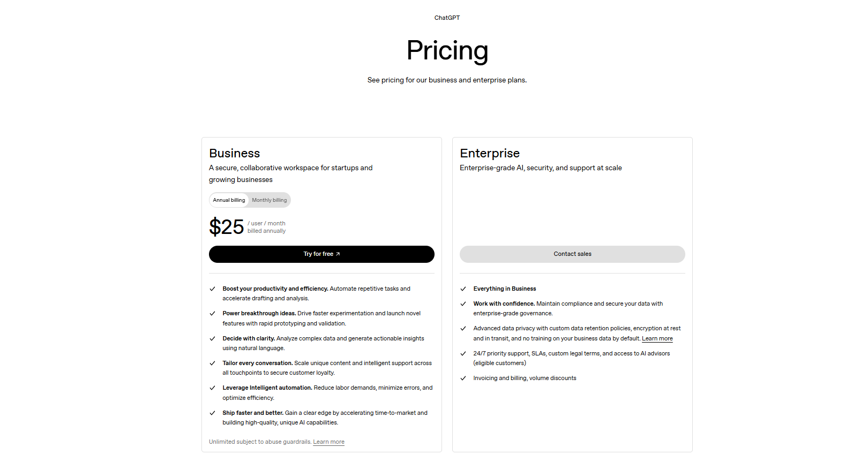This screenshot has height=455, width=868.
Task: Click checkmark beside 24/7 priority support
Action: click(463, 354)
